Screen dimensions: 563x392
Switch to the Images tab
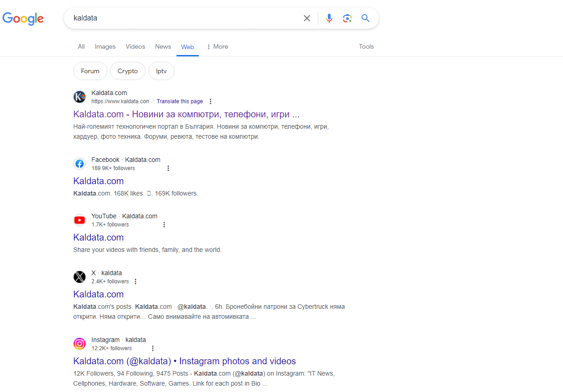point(105,46)
